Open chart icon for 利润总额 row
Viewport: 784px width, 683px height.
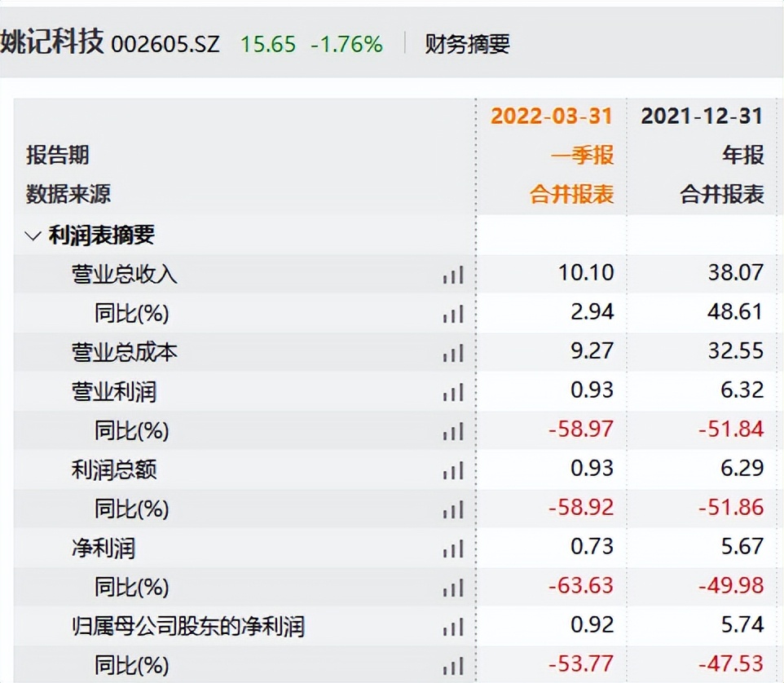[453, 470]
